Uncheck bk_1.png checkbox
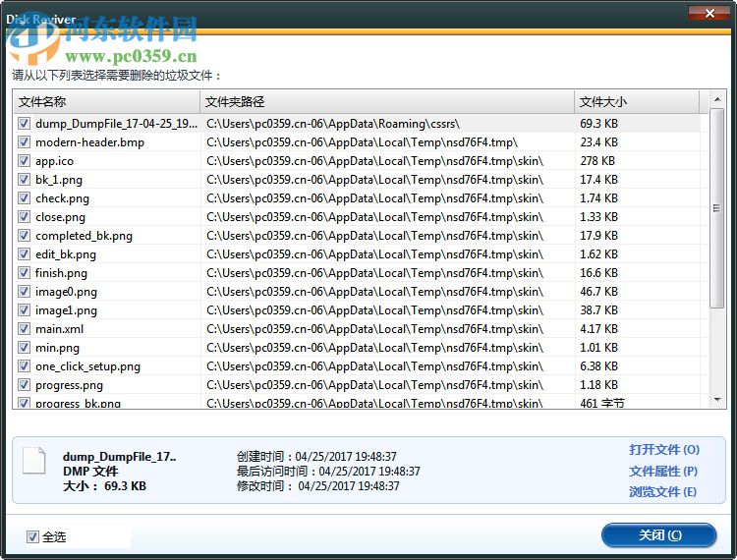The image size is (737, 560). pos(24,180)
